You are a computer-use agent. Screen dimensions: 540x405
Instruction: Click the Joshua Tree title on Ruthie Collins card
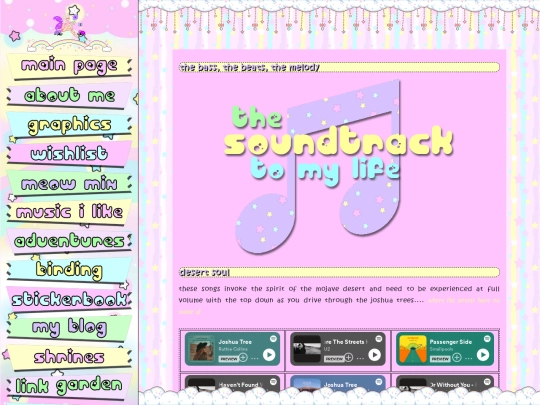pos(235,342)
